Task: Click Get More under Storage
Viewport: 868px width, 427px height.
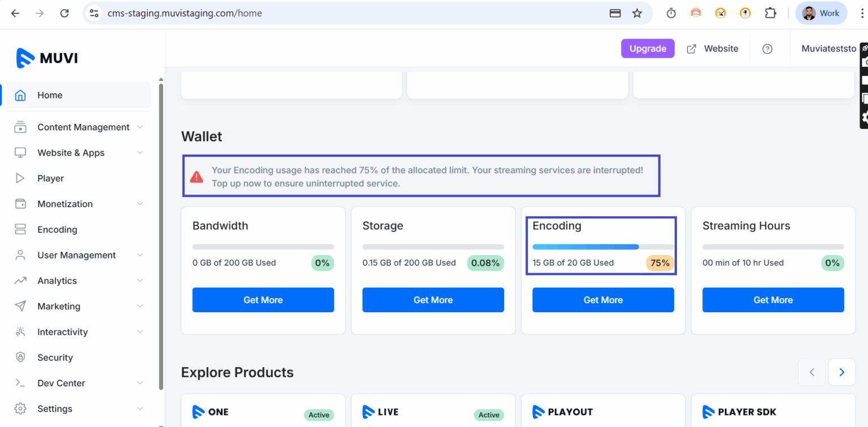Action: (433, 300)
